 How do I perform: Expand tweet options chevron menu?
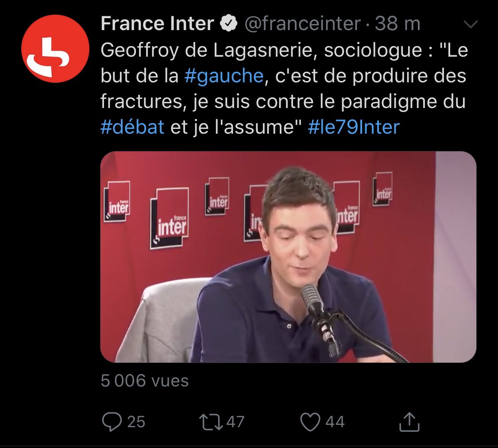tap(471, 24)
